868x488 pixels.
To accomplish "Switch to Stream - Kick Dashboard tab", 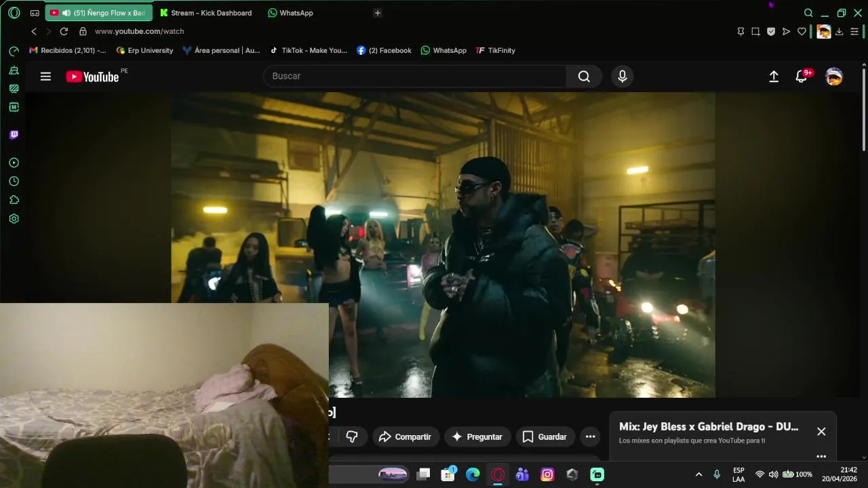I will point(205,13).
